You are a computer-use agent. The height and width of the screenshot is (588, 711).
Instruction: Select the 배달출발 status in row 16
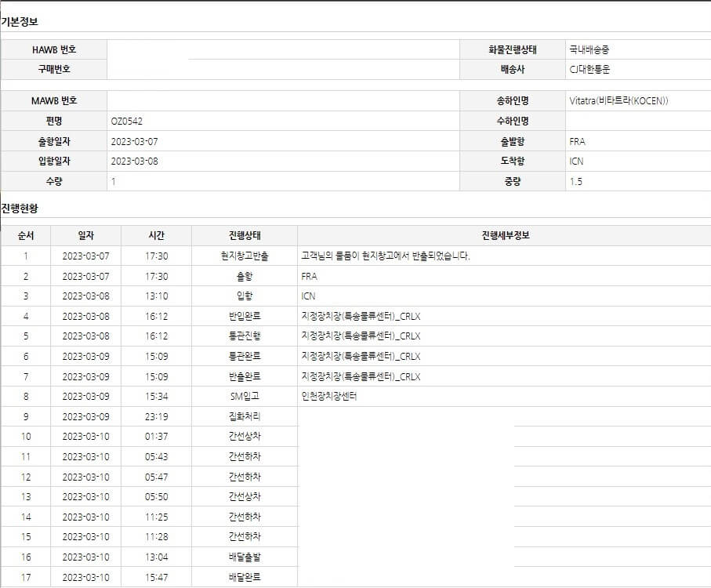click(245, 557)
